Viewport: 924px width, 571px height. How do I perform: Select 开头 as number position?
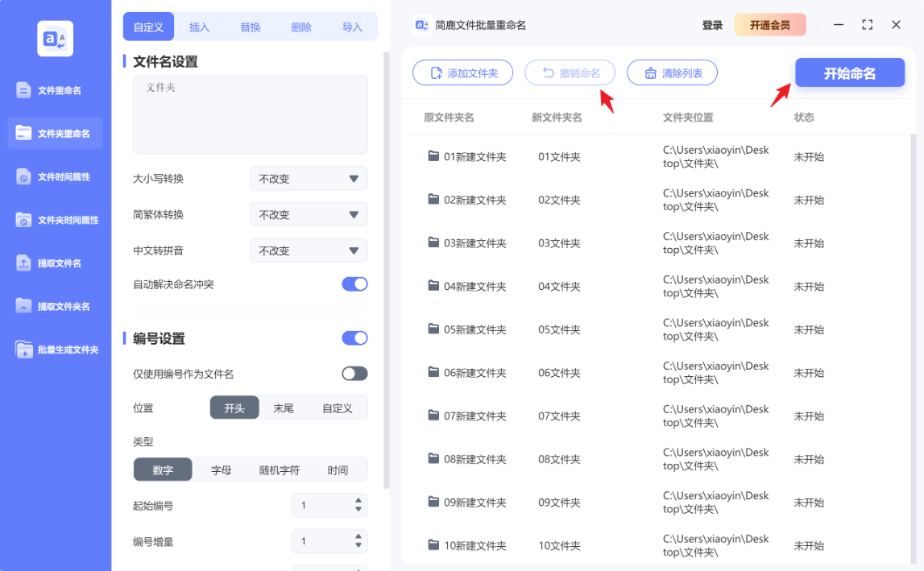coord(234,408)
